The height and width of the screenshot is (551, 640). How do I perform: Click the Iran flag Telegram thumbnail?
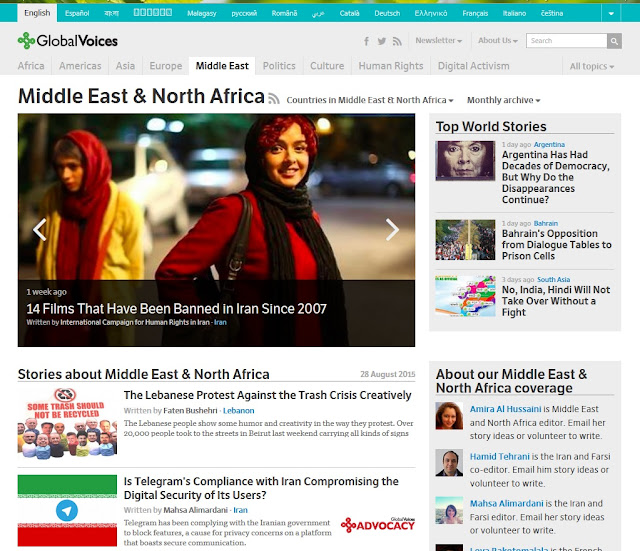pyautogui.click(x=67, y=511)
